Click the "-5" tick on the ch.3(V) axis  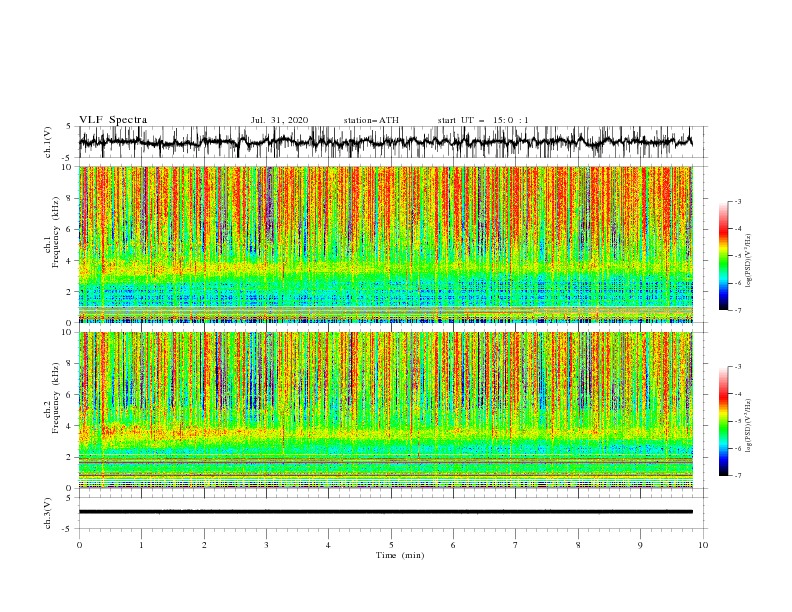click(x=68, y=529)
